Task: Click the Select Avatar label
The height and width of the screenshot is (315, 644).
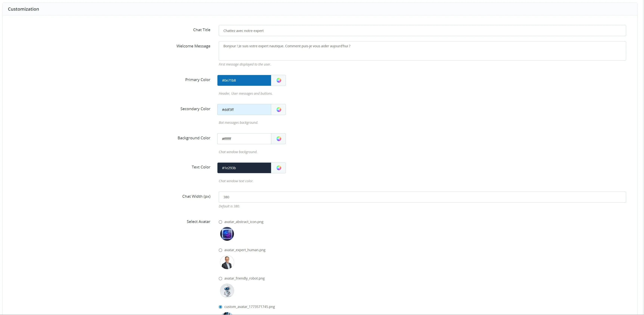Action: tap(198, 221)
